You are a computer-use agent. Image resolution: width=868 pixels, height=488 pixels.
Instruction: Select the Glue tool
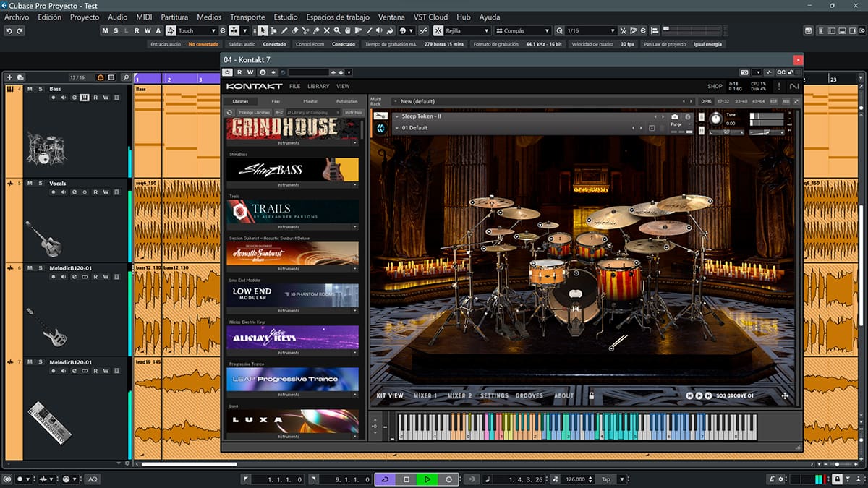click(x=316, y=30)
